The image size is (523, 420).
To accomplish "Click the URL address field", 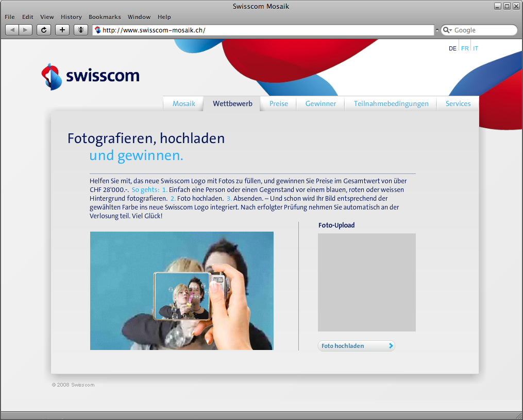I will [x=263, y=30].
